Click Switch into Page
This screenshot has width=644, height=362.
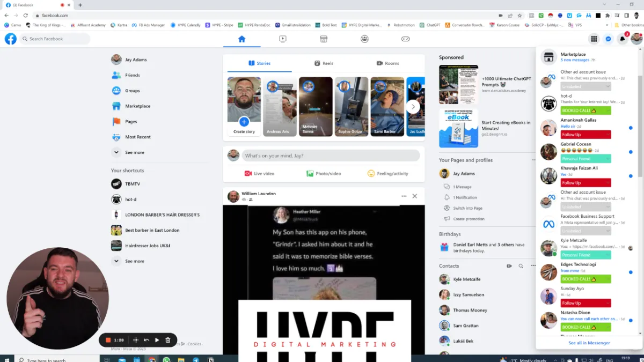point(467,208)
